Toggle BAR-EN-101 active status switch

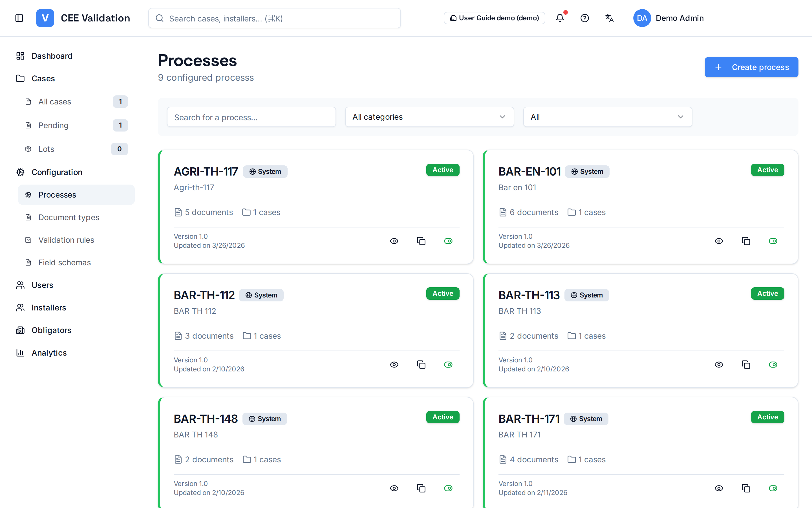point(773,241)
